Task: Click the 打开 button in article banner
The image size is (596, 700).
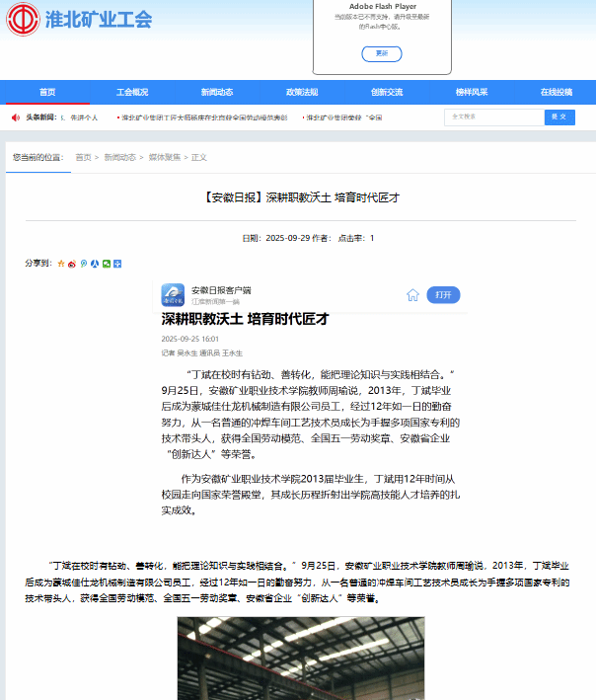Action: (x=443, y=294)
